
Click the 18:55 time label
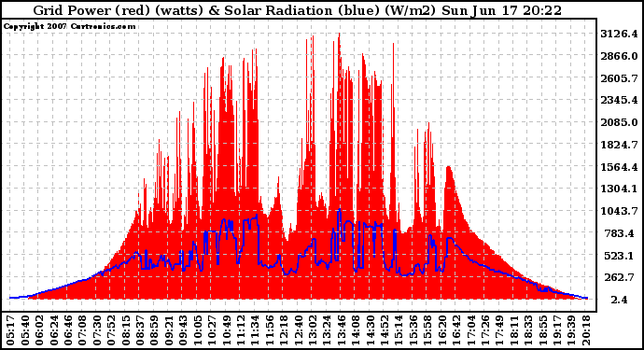pos(541,330)
